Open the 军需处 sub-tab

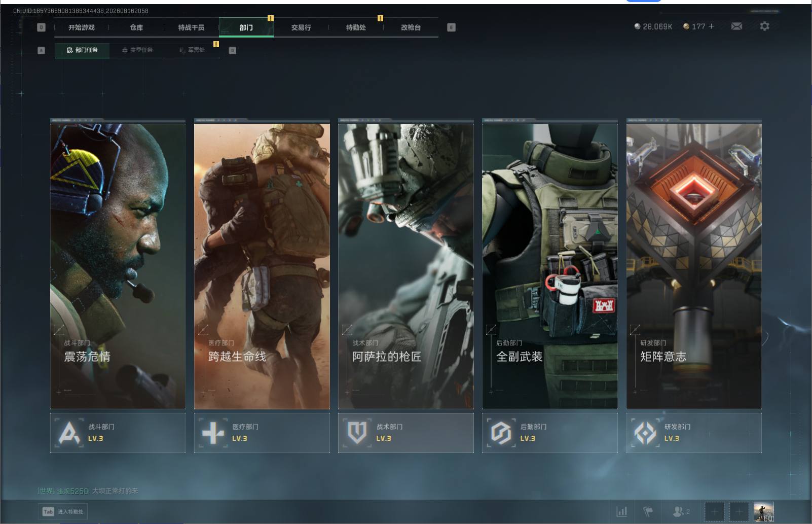[x=192, y=50]
